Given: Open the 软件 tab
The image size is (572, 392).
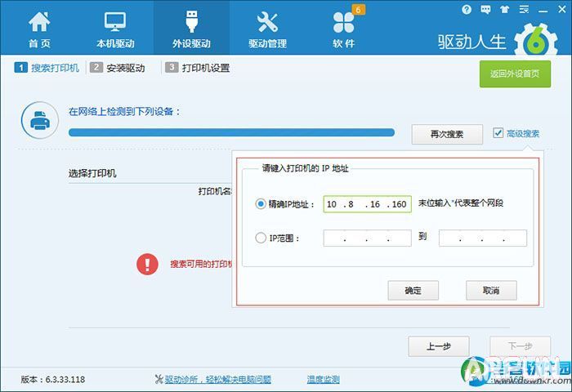Looking at the screenshot, I should click(x=343, y=29).
